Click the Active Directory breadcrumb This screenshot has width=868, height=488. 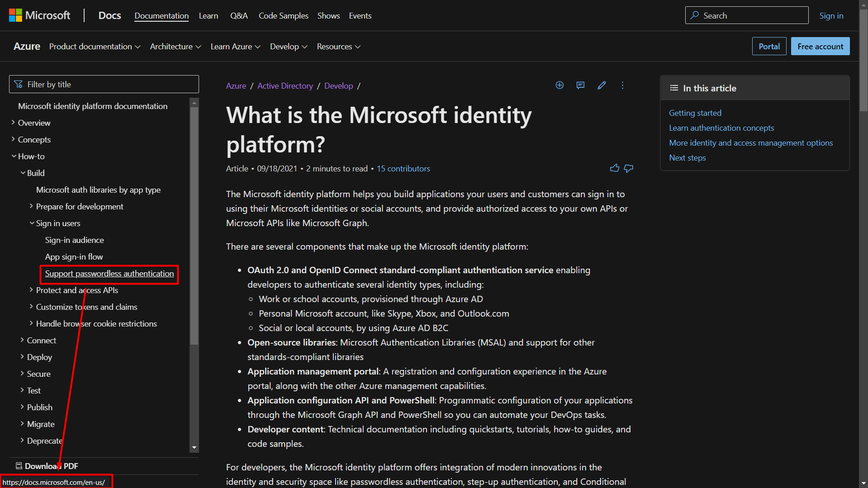click(x=285, y=86)
